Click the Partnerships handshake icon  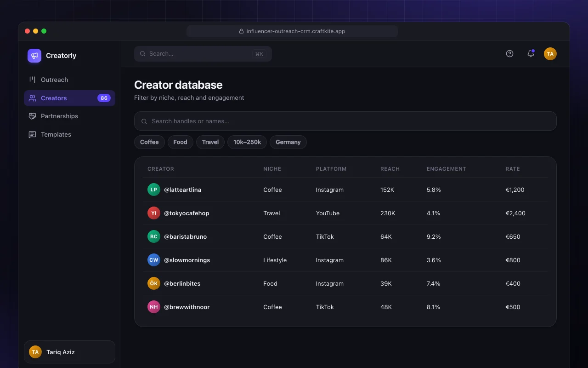pos(32,116)
